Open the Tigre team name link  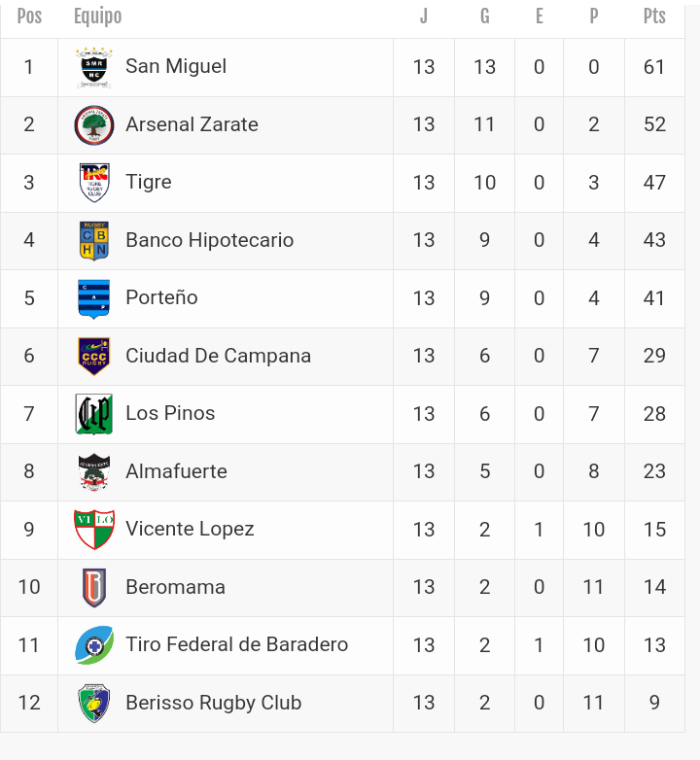149,182
